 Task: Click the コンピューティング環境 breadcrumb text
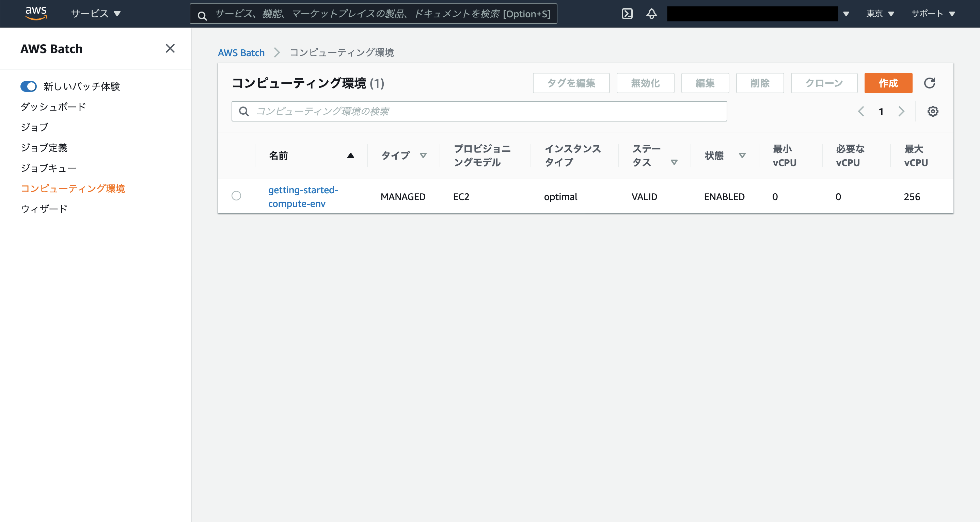pyautogui.click(x=341, y=52)
